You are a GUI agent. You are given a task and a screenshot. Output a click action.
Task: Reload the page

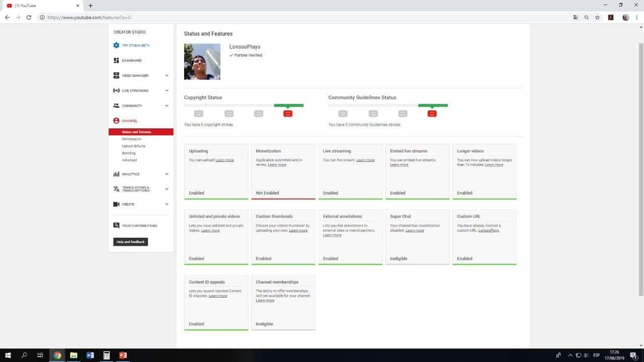(28, 17)
